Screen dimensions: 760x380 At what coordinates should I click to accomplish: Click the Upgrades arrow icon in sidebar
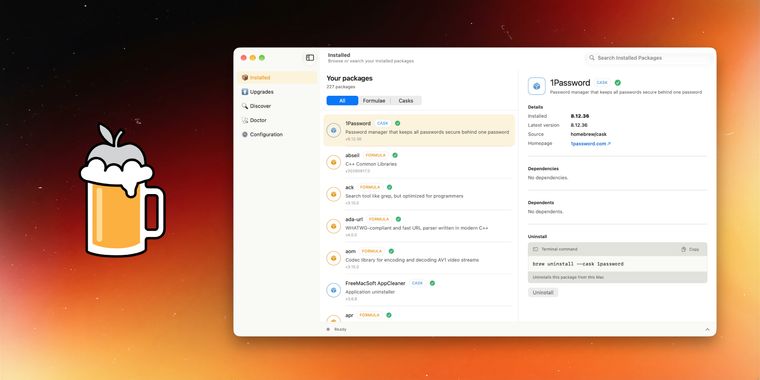point(245,92)
